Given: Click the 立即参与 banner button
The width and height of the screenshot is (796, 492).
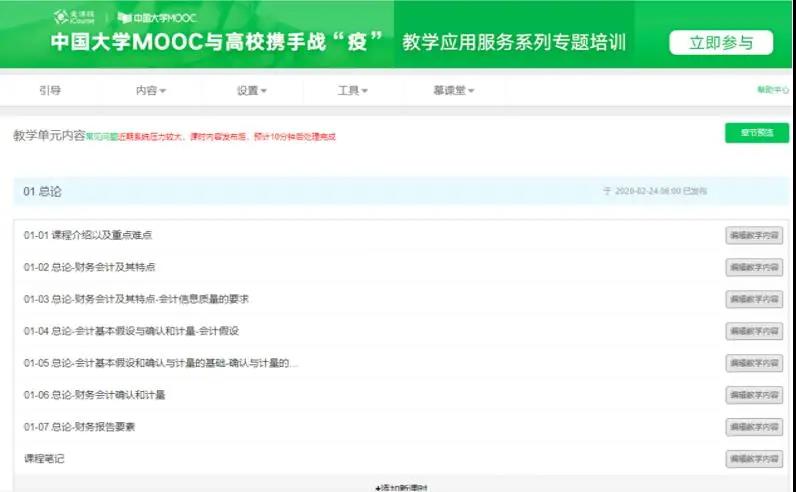Looking at the screenshot, I should coord(721,42).
